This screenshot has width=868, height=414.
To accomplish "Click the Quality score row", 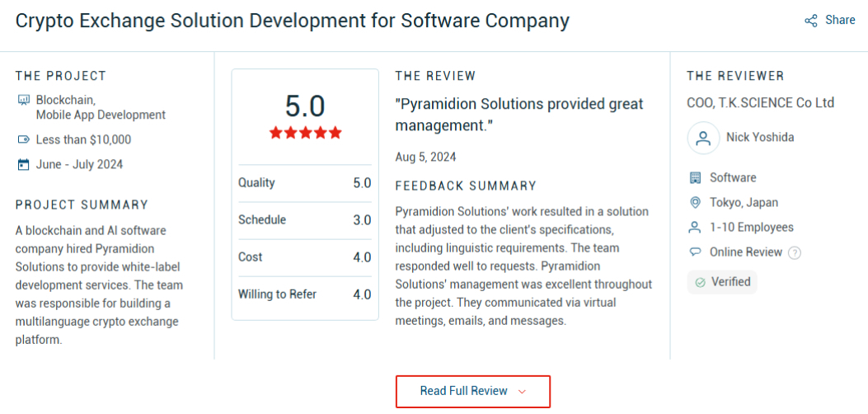I will (x=304, y=183).
